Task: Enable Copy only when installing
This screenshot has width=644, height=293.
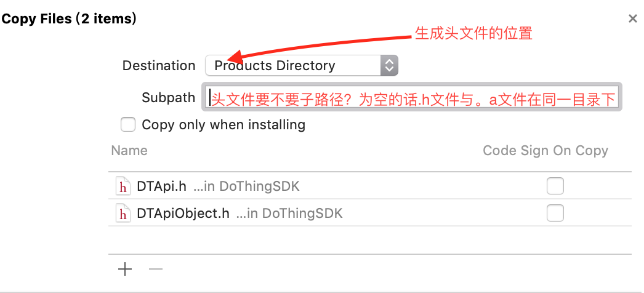Action: click(127, 124)
